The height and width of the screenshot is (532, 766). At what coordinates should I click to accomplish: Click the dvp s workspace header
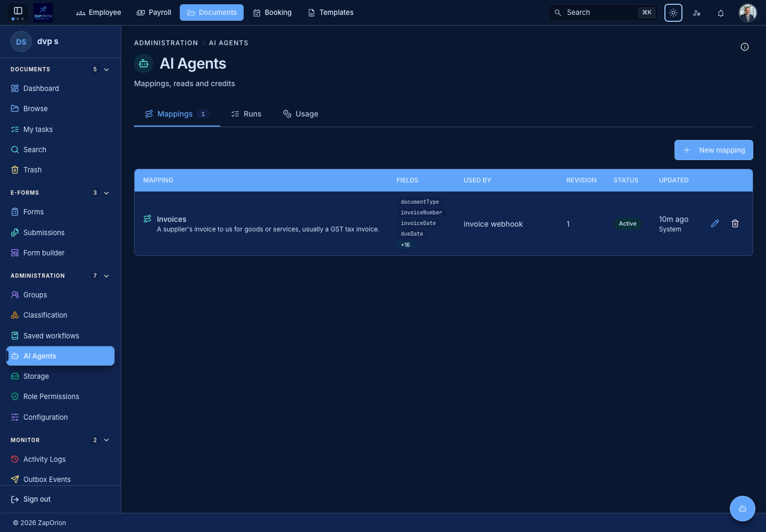[x=60, y=41]
